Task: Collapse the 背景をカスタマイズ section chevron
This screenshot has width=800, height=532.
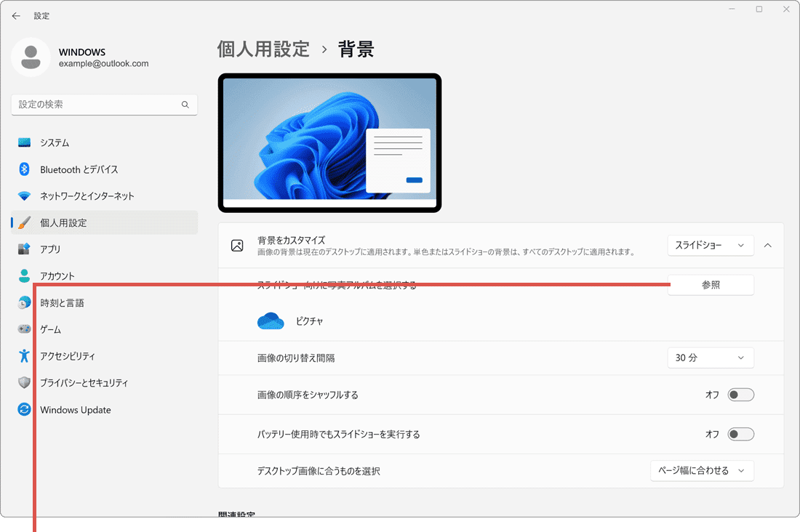Action: point(768,246)
